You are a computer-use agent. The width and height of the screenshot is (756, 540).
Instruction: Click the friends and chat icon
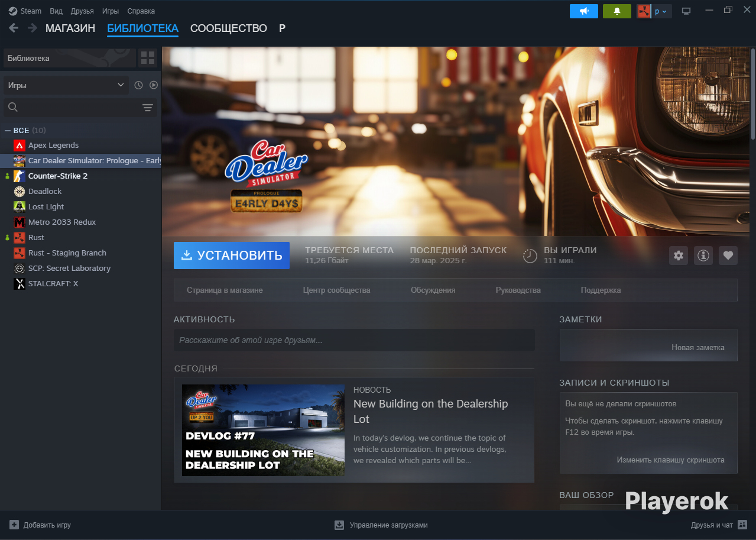point(743,525)
